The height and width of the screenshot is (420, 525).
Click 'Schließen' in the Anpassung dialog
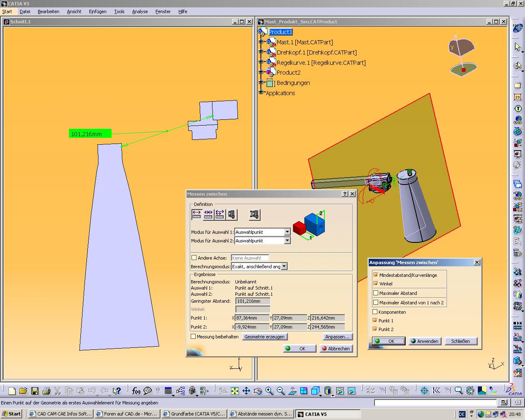pyautogui.click(x=461, y=341)
